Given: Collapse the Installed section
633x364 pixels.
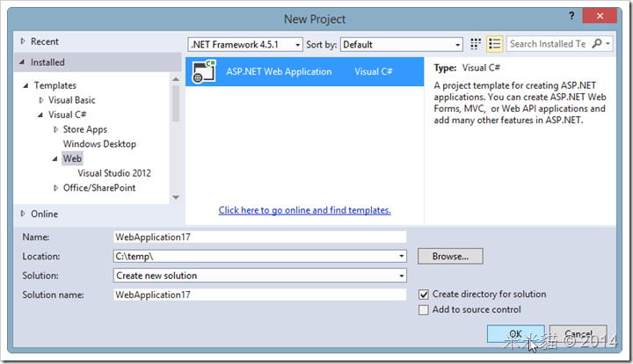Looking at the screenshot, I should [x=22, y=62].
